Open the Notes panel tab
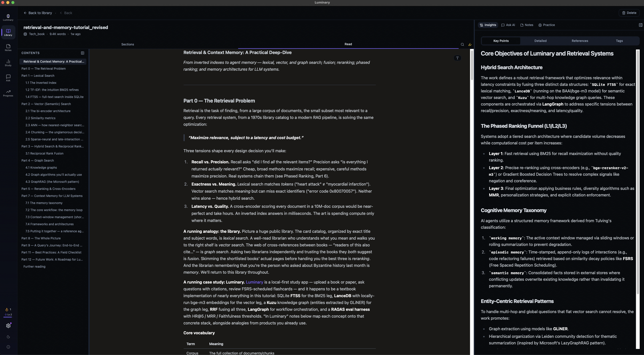 pyautogui.click(x=527, y=25)
